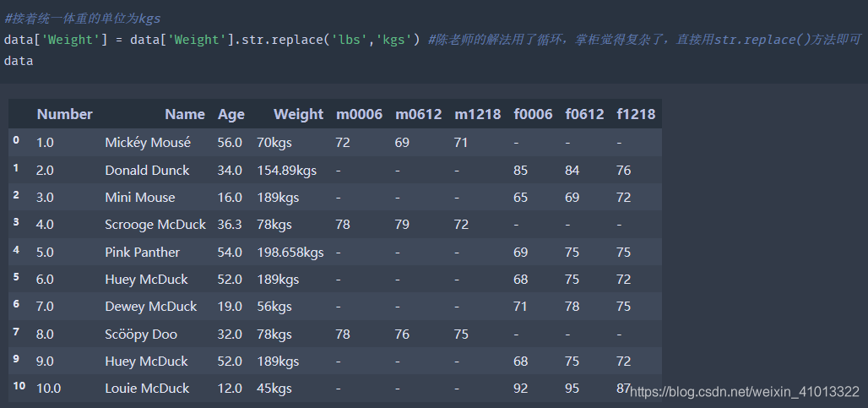The image size is (868, 408).
Task: Click the Name column header
Action: coord(185,114)
